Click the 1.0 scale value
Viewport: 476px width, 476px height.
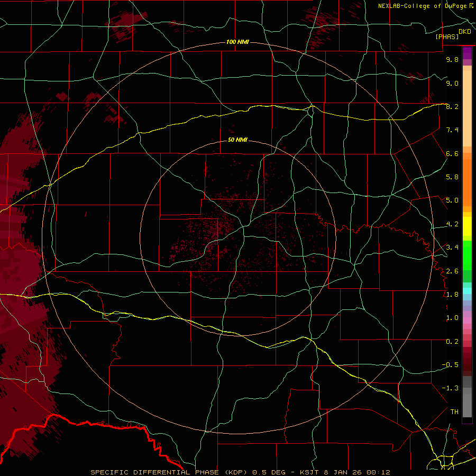coord(452,318)
